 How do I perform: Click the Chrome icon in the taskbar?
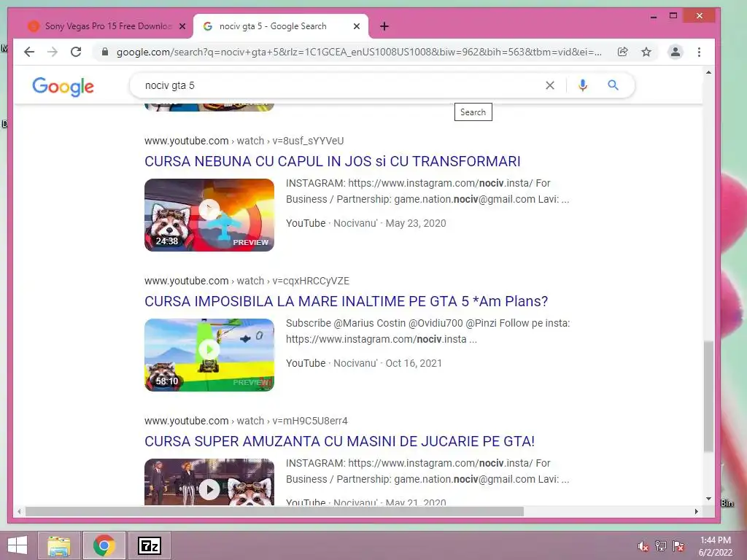point(104,545)
